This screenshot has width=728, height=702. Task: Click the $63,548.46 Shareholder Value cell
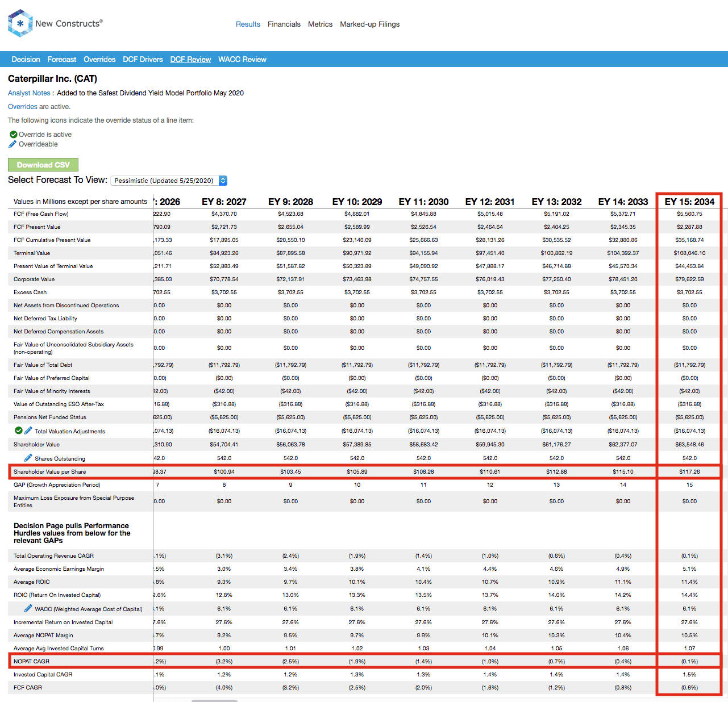point(689,445)
